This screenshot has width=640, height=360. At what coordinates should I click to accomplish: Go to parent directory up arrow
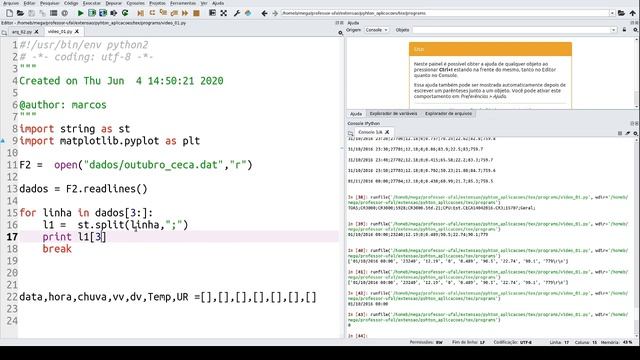[x=633, y=13]
